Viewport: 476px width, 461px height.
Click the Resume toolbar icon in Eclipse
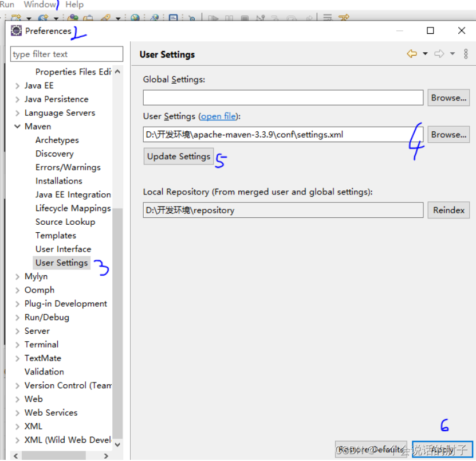click(214, 18)
